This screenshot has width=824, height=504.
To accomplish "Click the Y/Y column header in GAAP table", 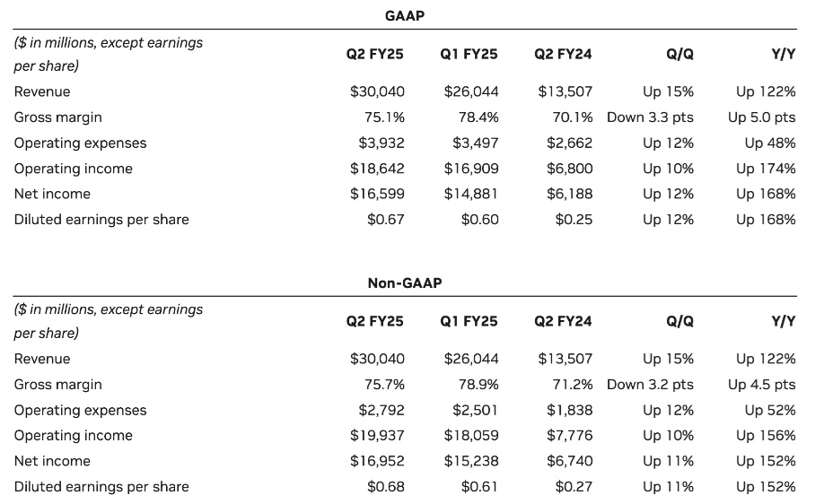I will tap(784, 54).
